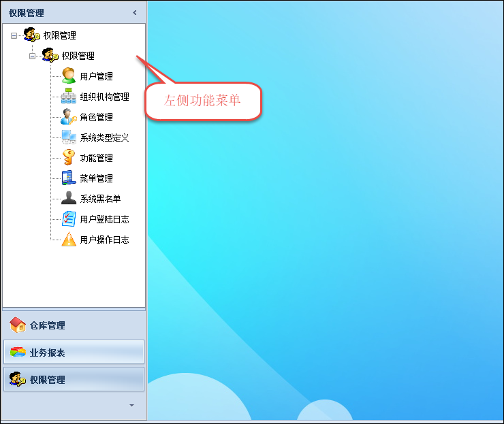Click the 用户操作日志 warning triangle icon

(x=69, y=240)
